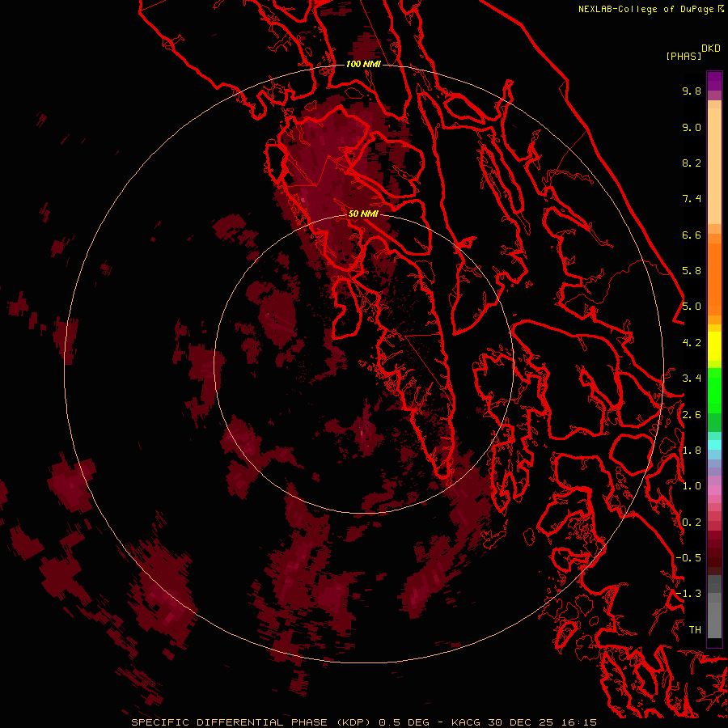This screenshot has width=728, height=728.
Task: Pick the cyan color bar segment near 1.8
Action: pyautogui.click(x=714, y=445)
